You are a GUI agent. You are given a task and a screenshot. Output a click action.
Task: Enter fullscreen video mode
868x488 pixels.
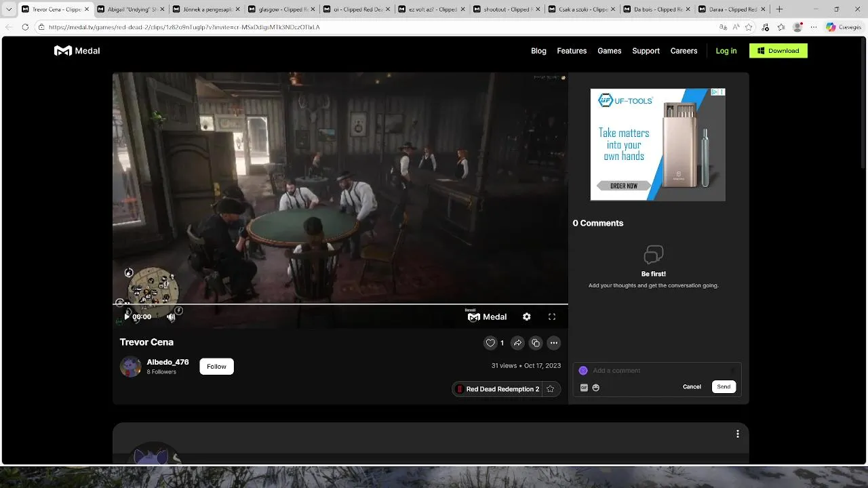pos(552,317)
